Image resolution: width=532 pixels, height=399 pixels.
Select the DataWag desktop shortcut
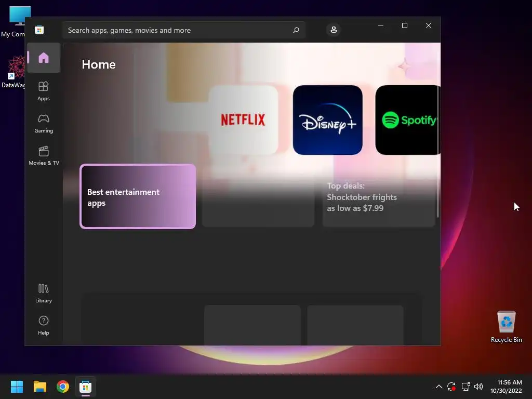pyautogui.click(x=14, y=72)
